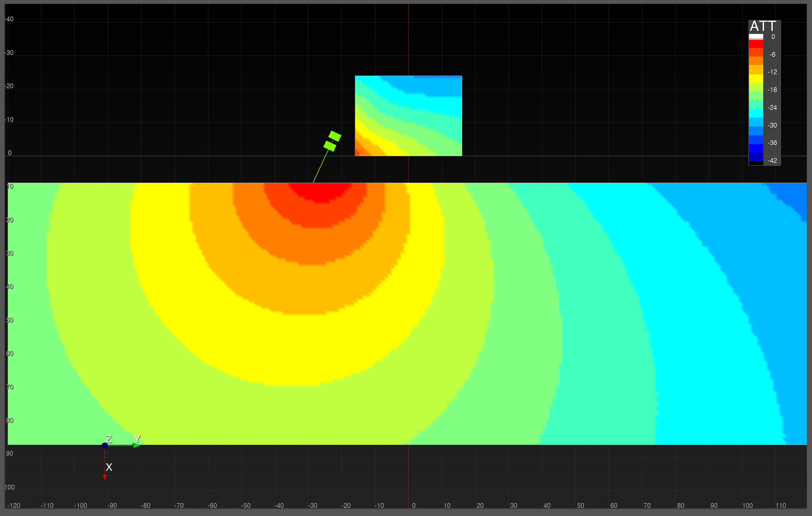812x516 pixels.
Task: Click the -120 horizontal axis tick label
Action: point(14,506)
